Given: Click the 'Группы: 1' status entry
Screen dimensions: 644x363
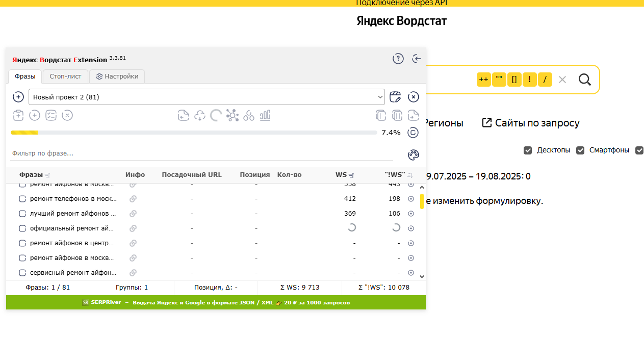Looking at the screenshot, I should click(x=132, y=288).
